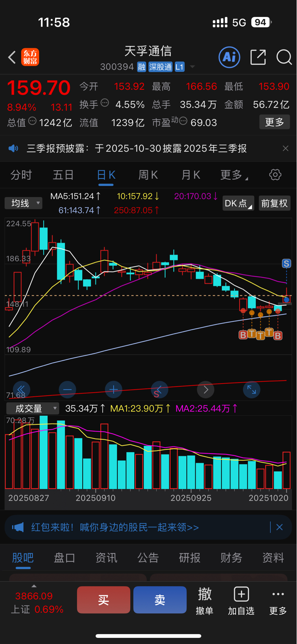Show info for 换手 turnover rate
Viewport: 297px width, 644px height.
[x=105, y=103]
